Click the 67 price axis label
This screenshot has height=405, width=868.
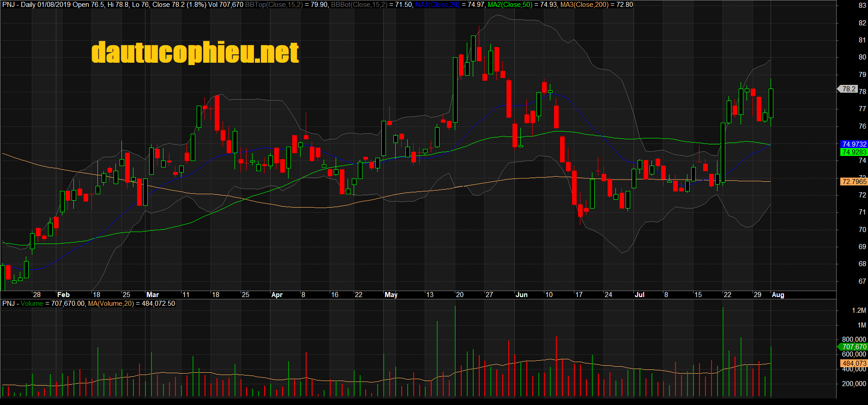(862, 281)
